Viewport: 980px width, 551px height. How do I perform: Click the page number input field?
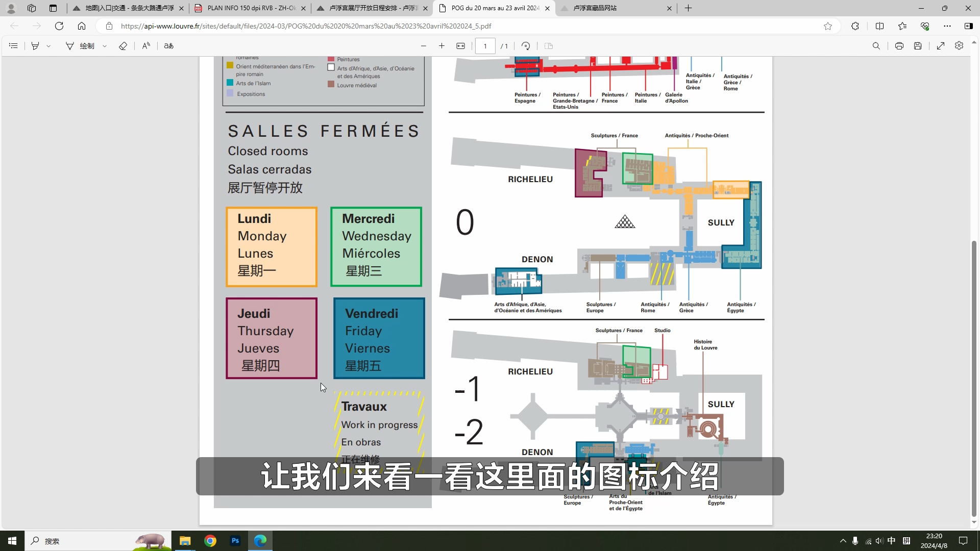485,46
